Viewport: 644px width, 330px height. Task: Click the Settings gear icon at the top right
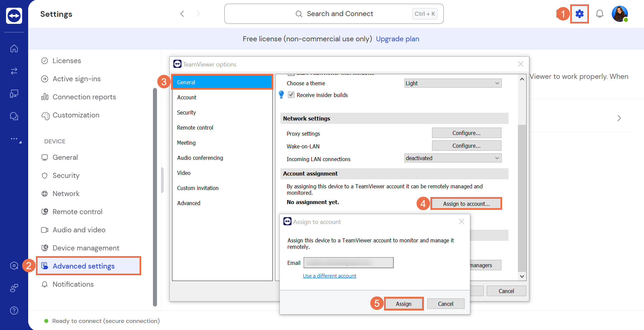click(580, 14)
